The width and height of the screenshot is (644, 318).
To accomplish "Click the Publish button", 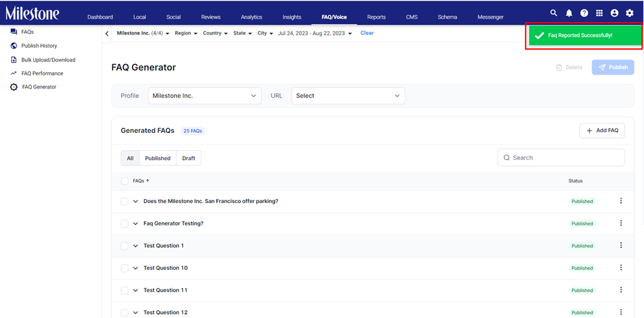I will pyautogui.click(x=613, y=67).
